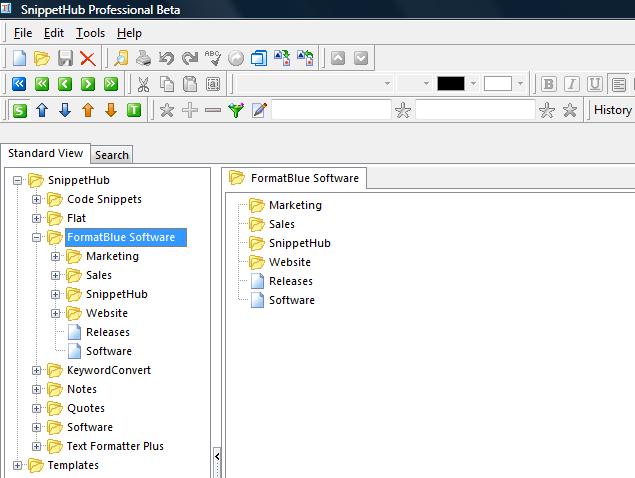Click the minus sign remove icon
Image resolution: width=635 pixels, height=478 pixels.
click(213, 110)
